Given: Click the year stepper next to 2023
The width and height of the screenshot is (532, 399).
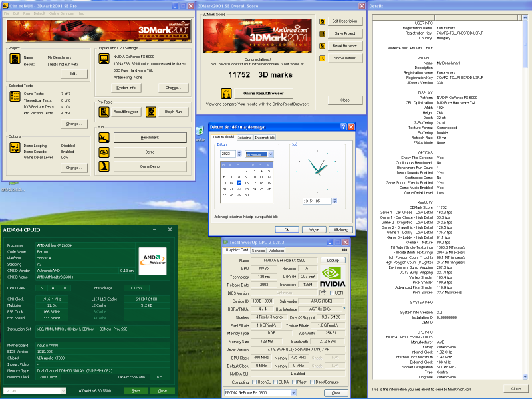Looking at the screenshot, I should tap(239, 154).
